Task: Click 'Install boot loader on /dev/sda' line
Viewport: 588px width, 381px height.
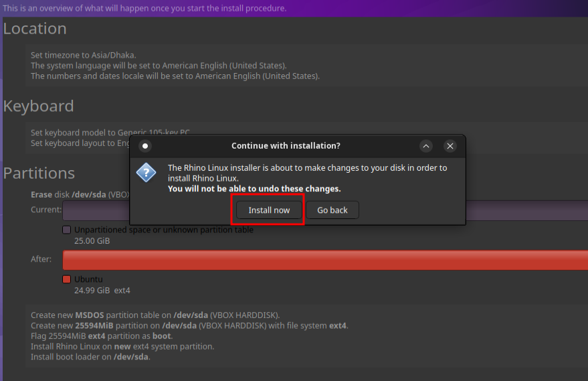Action: (x=90, y=357)
